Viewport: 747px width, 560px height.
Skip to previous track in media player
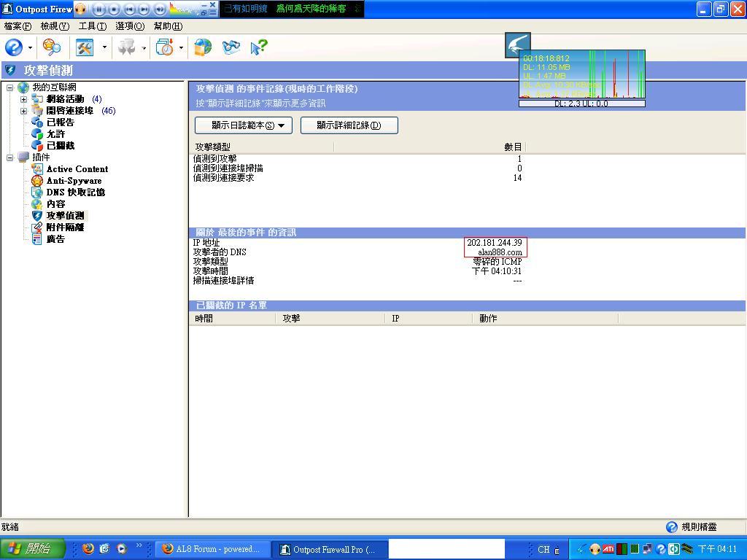click(128, 9)
